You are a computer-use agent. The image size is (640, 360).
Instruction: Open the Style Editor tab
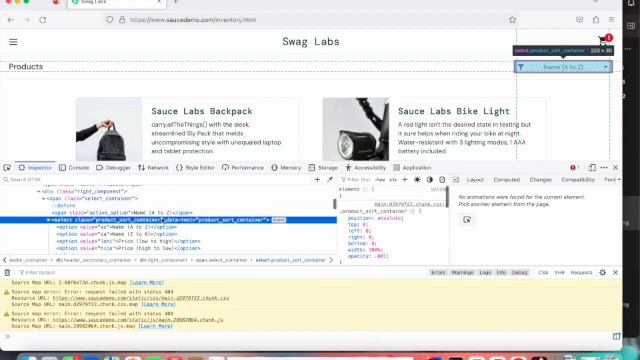pos(195,167)
